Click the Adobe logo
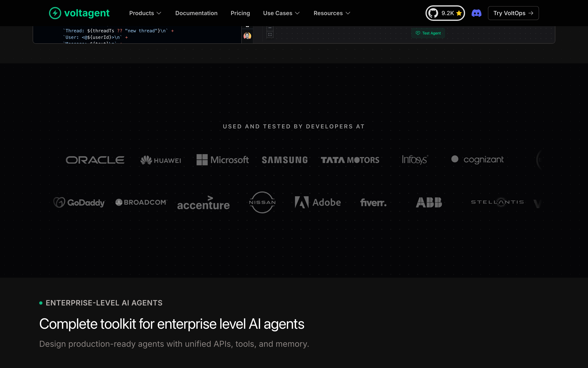588x368 pixels. pyautogui.click(x=318, y=202)
